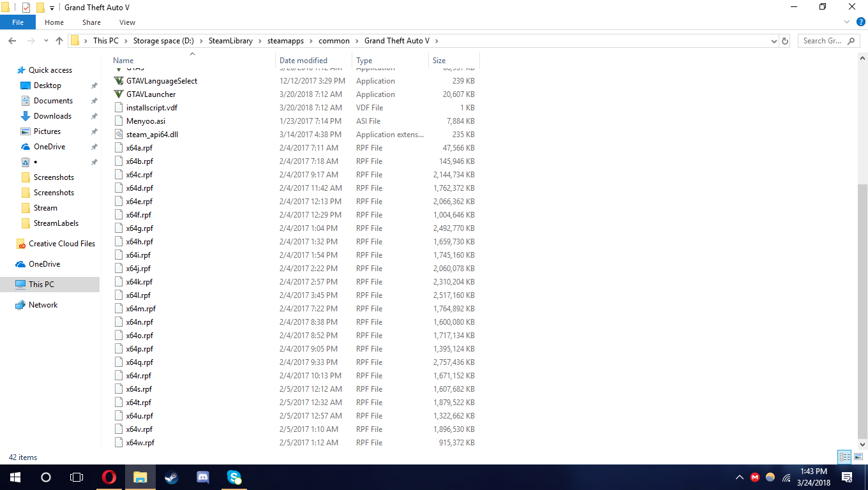This screenshot has height=490, width=868.
Task: Click the New folder quick access icon
Action: tap(40, 8)
